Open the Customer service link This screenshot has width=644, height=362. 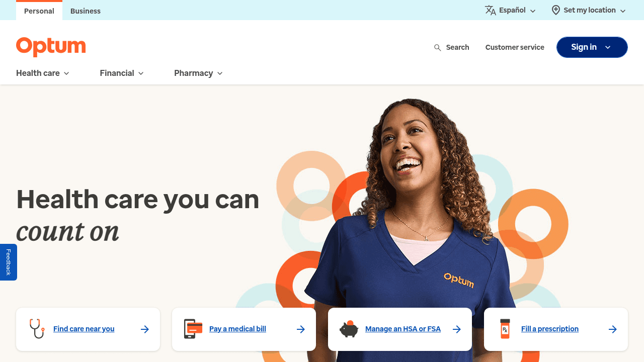515,47
